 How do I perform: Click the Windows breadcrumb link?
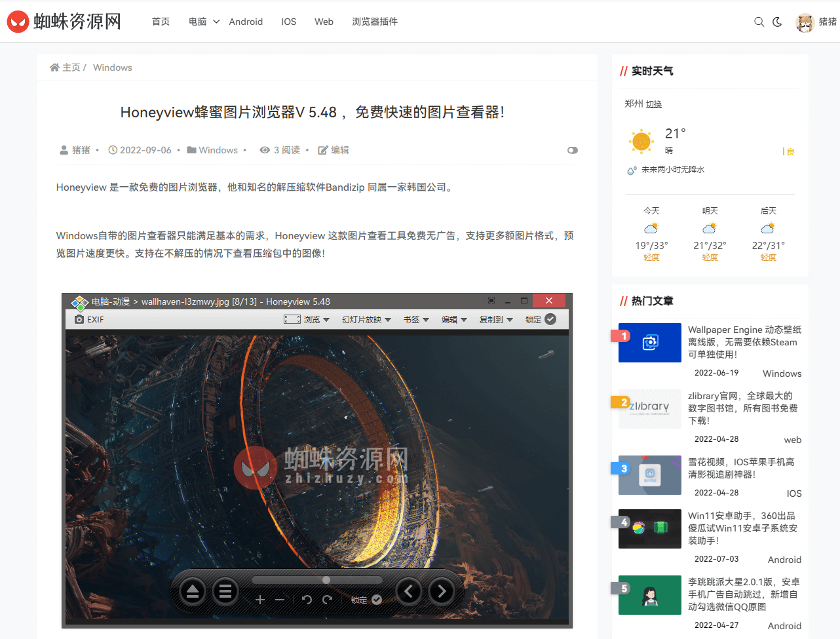113,68
